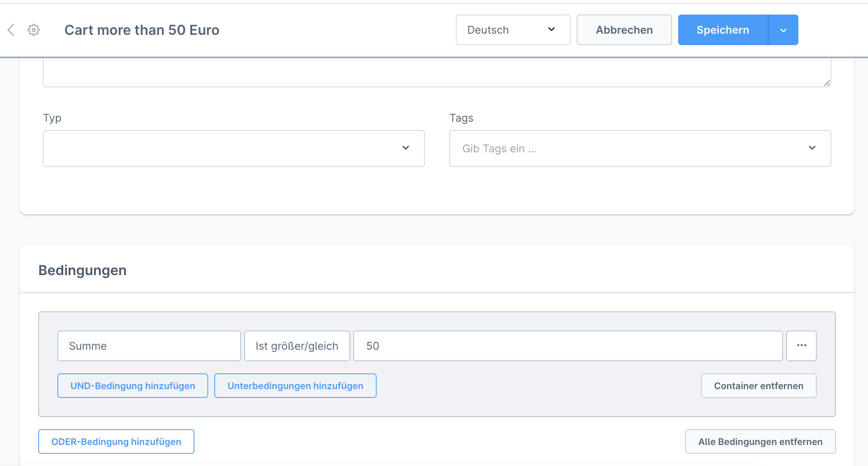868x466 pixels.
Task: Add an ODER-Bedingung
Action: pyautogui.click(x=116, y=442)
